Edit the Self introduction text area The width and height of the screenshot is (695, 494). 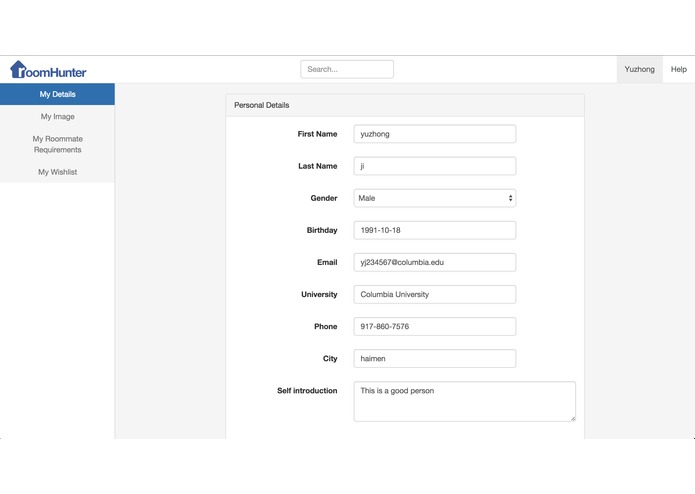point(465,401)
